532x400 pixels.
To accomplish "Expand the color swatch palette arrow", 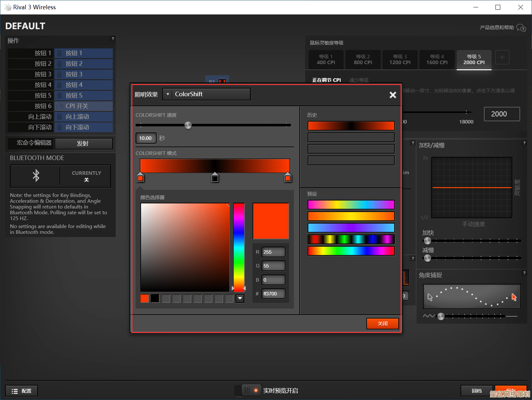I will click(x=240, y=299).
